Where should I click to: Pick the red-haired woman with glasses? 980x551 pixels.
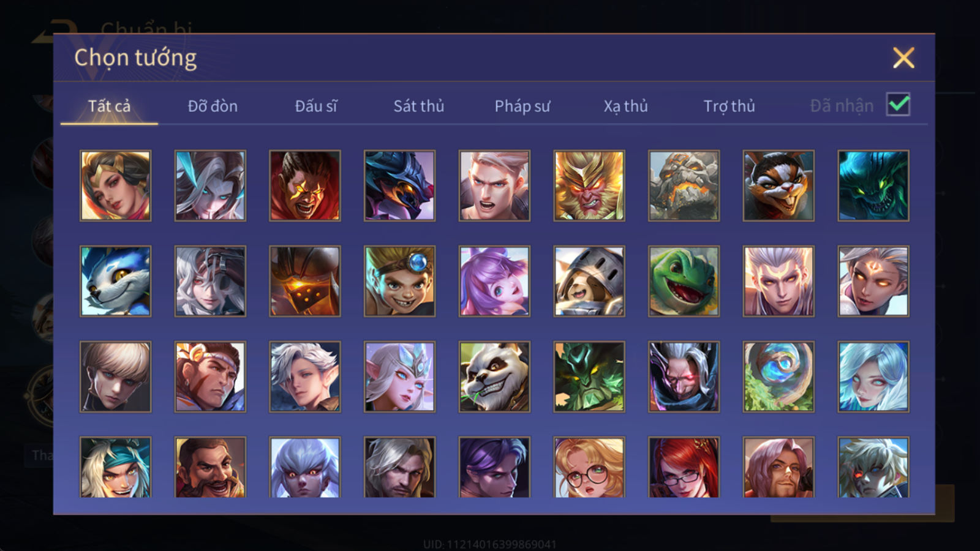pos(684,467)
